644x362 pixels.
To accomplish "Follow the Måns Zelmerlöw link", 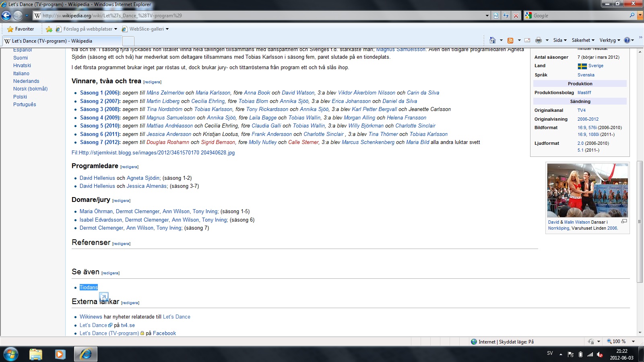I will point(165,93).
